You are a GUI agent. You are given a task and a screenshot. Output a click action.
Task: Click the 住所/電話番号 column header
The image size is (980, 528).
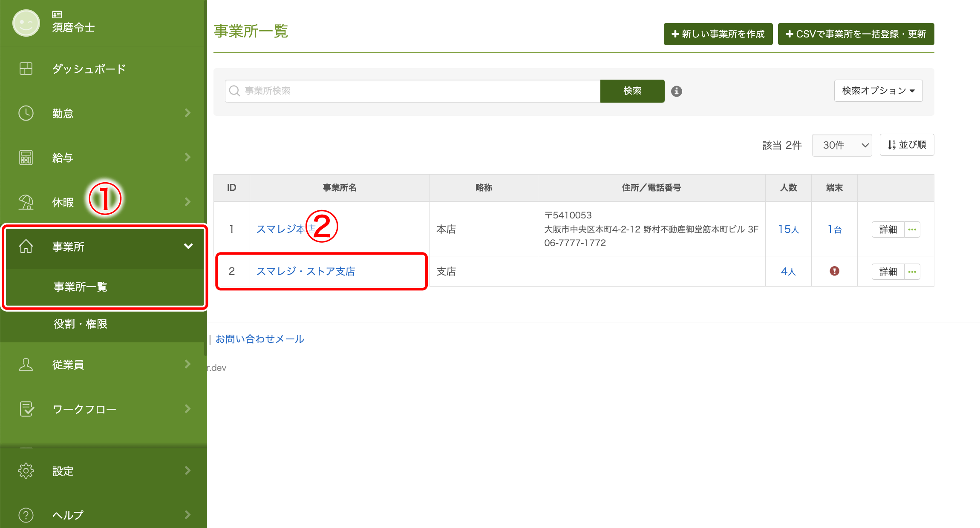coord(651,188)
